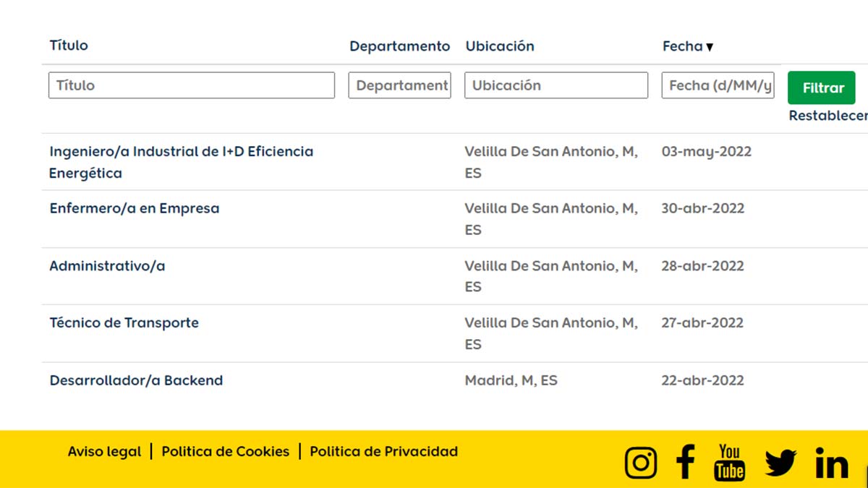Focus the Ubicación filter field
868x488 pixels.
(x=556, y=85)
